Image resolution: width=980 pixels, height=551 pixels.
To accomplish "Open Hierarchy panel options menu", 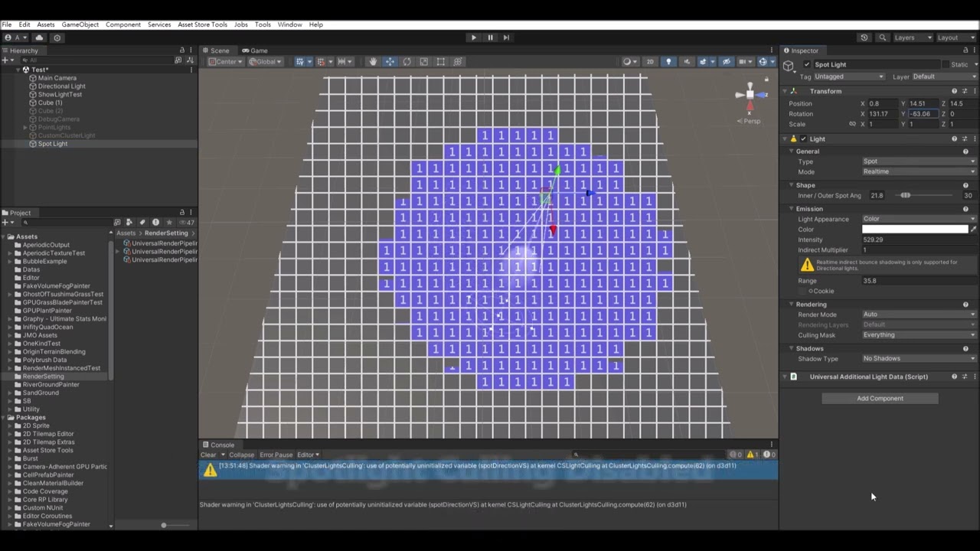I will pos(191,51).
